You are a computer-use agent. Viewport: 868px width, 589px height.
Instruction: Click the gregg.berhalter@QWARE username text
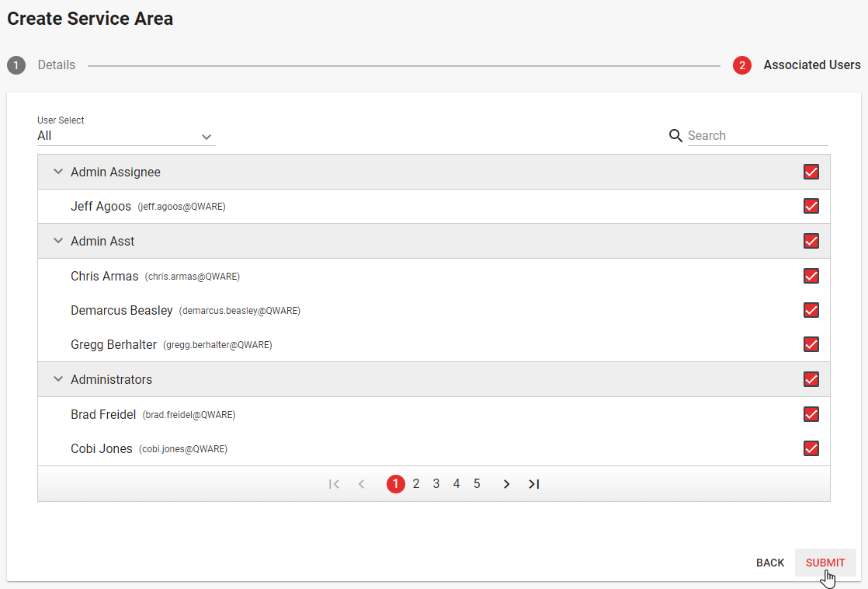pyautogui.click(x=217, y=345)
